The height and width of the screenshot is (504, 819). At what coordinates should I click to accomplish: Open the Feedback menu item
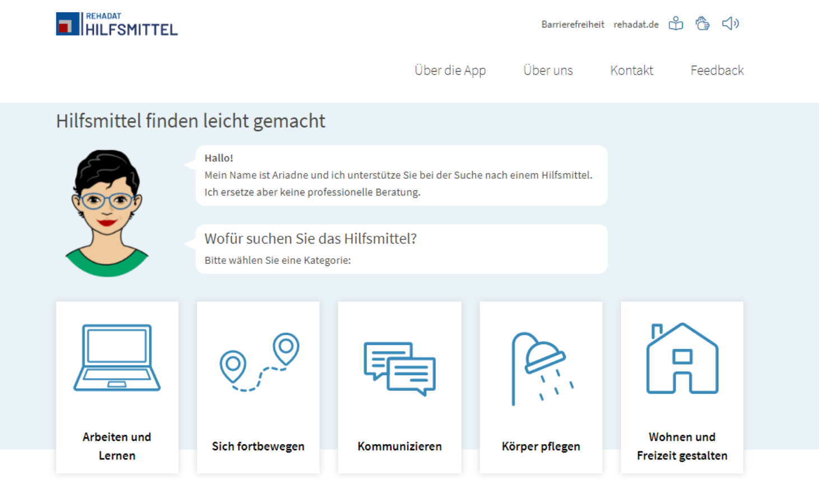[716, 71]
